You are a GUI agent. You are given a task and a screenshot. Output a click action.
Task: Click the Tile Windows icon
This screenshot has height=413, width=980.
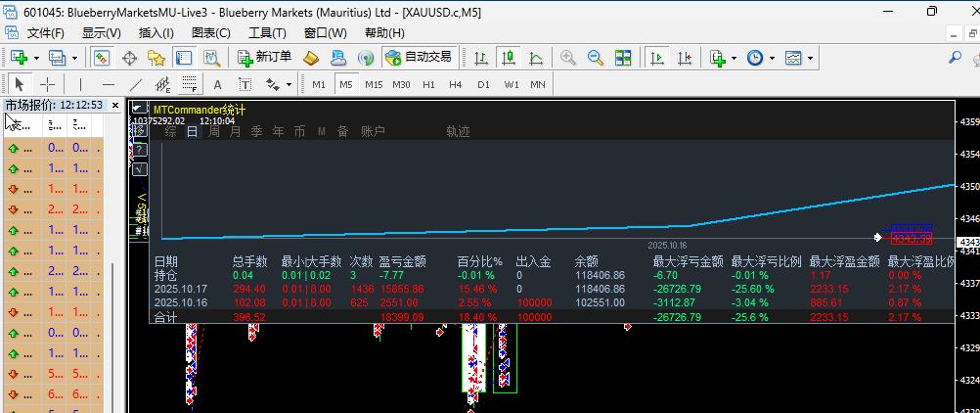623,58
